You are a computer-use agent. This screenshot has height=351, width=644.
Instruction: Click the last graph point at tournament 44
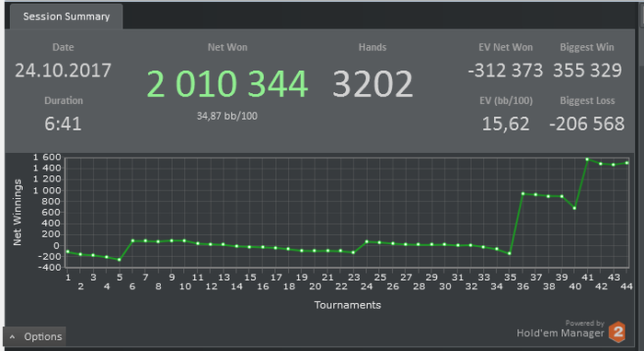[x=627, y=163]
